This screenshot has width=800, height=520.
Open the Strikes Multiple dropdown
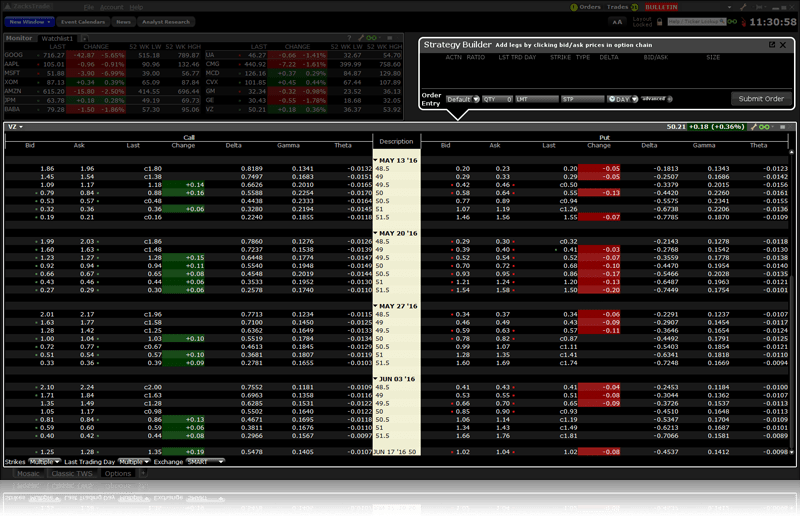[44, 462]
